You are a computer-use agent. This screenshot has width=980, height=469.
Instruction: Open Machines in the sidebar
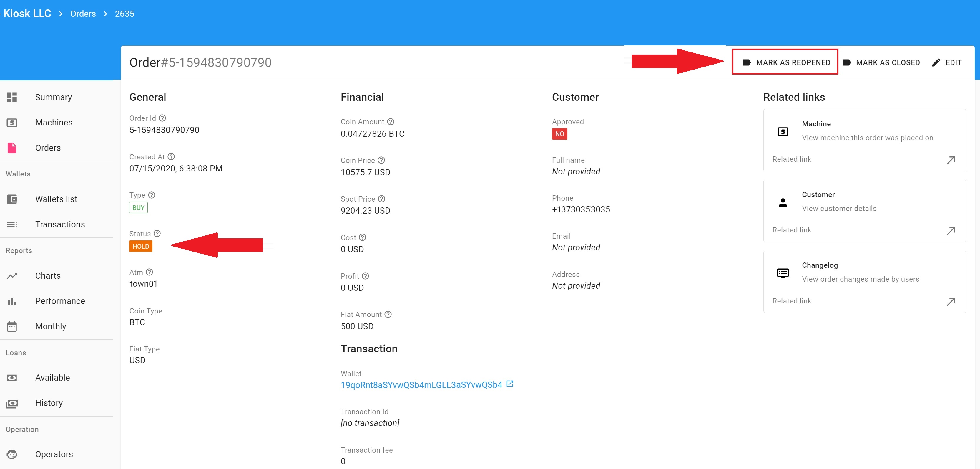pyautogui.click(x=56, y=123)
